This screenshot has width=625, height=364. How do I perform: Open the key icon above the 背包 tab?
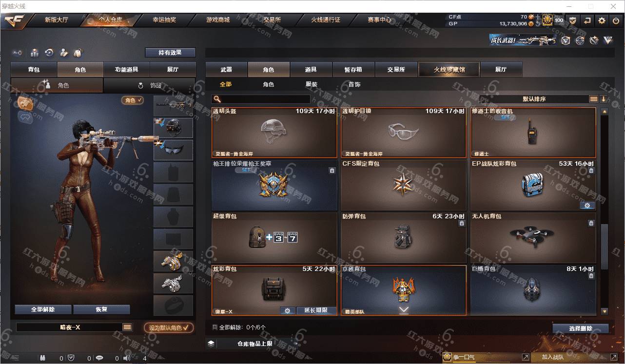(18, 53)
